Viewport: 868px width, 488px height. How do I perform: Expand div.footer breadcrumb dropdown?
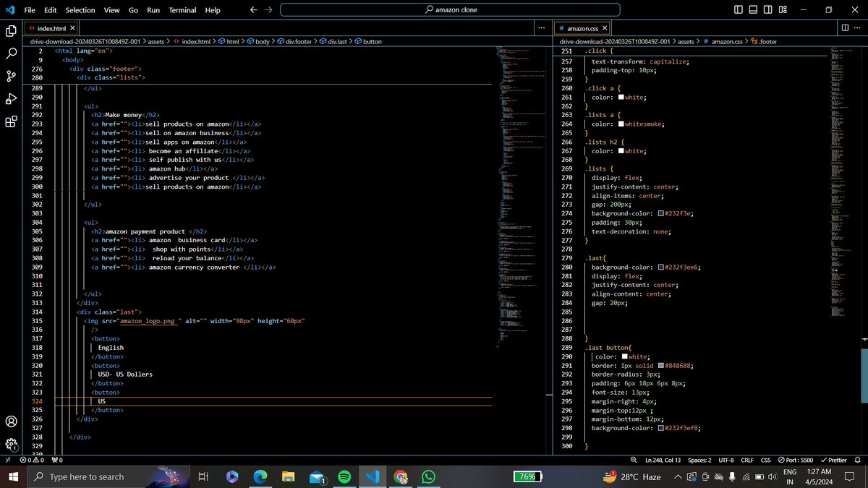[x=294, y=41]
